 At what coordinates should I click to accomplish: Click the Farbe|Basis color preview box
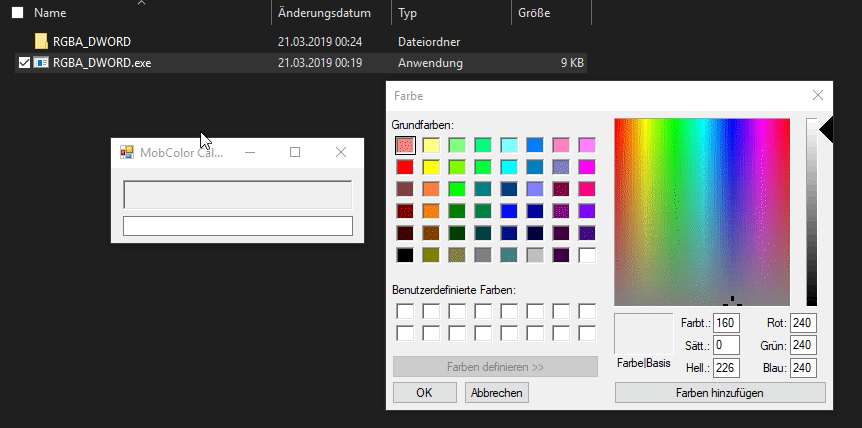click(x=644, y=334)
